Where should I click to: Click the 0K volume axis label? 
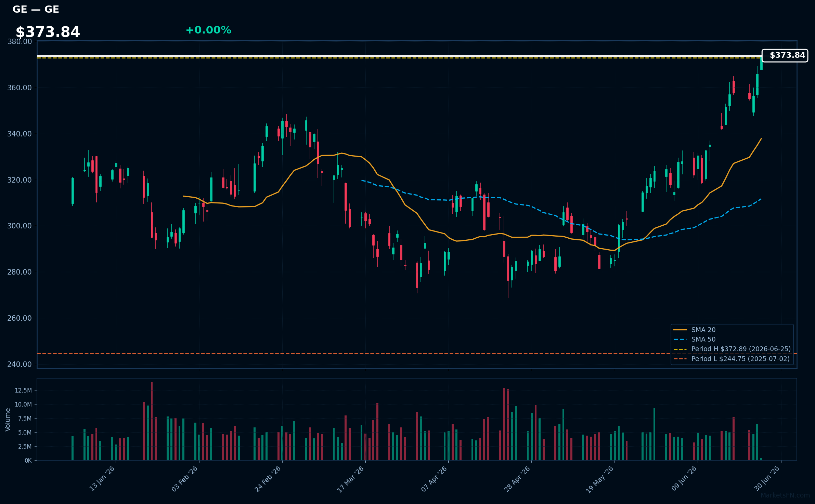tap(28, 461)
